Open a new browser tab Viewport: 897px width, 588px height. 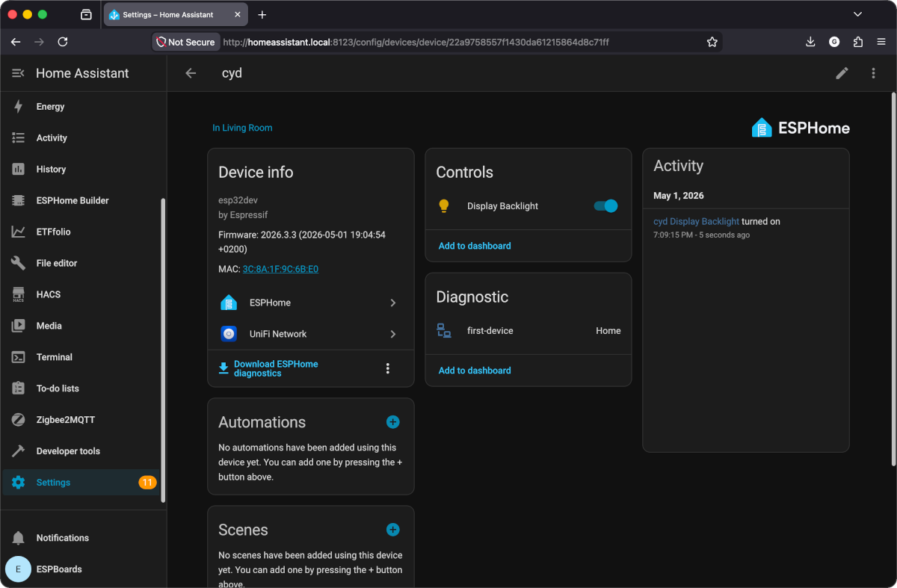[x=262, y=15]
